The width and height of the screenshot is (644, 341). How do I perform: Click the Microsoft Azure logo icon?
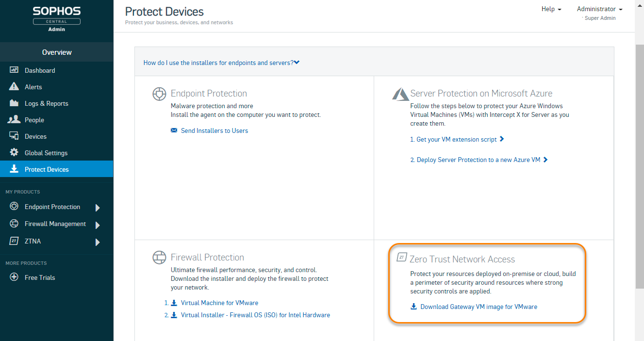point(399,94)
